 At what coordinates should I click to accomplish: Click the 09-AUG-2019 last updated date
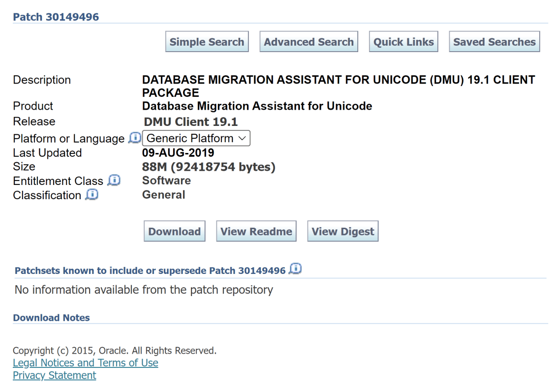point(178,153)
